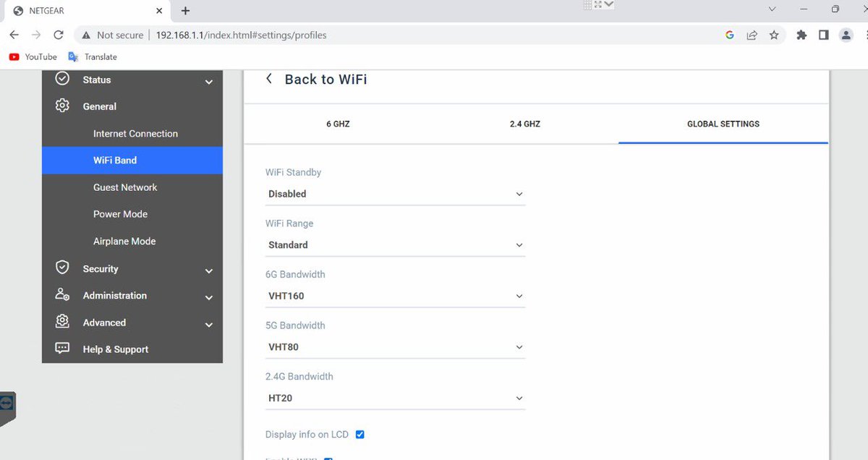Open the WiFi Range dropdown
This screenshot has height=460, width=868.
pos(395,245)
